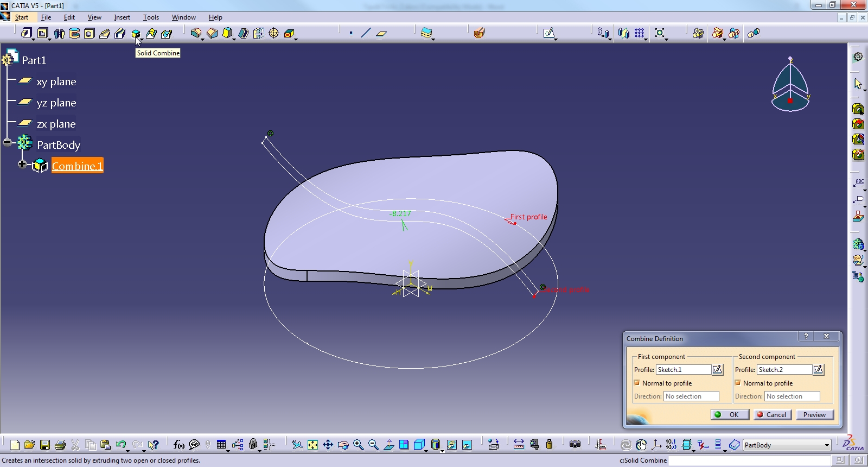
Task: Select the Edge Fillet tool icon
Action: (195, 33)
